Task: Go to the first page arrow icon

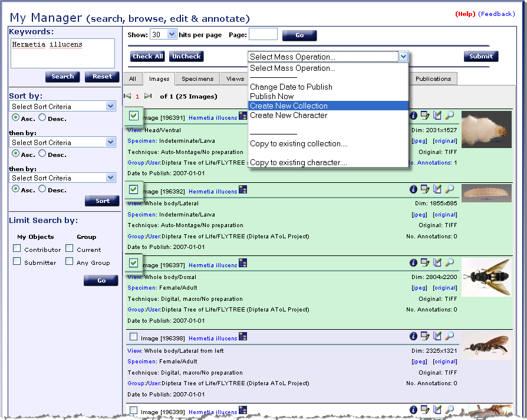Action: (x=127, y=96)
